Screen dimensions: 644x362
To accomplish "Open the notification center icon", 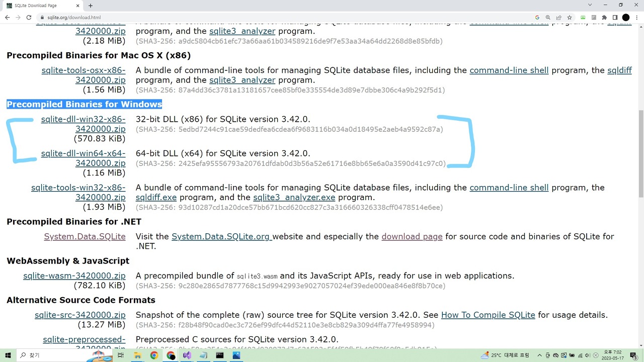I will click(x=634, y=355).
